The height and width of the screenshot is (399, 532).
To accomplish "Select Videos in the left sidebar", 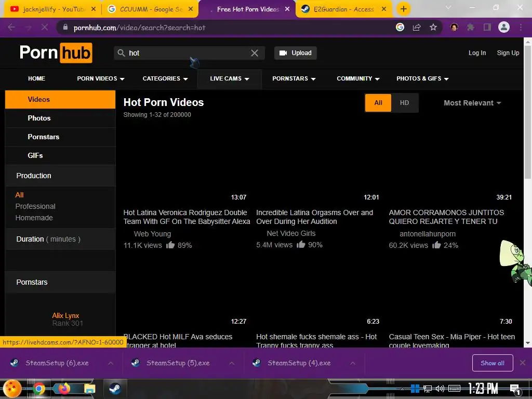I will tap(60, 99).
